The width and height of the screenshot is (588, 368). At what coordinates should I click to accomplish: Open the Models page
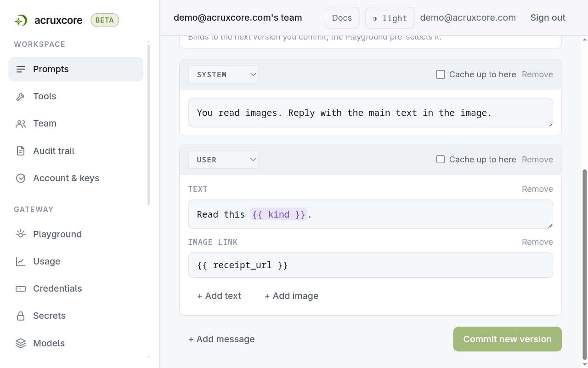click(76, 343)
